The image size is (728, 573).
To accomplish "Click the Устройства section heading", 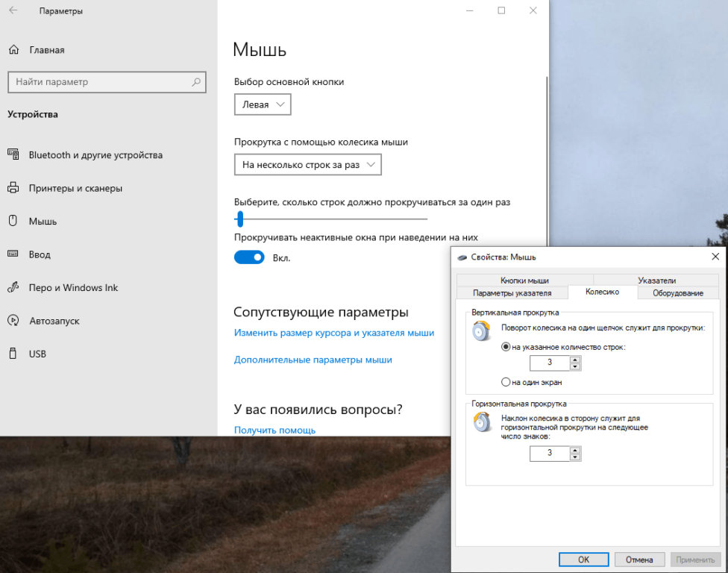I will [x=33, y=114].
